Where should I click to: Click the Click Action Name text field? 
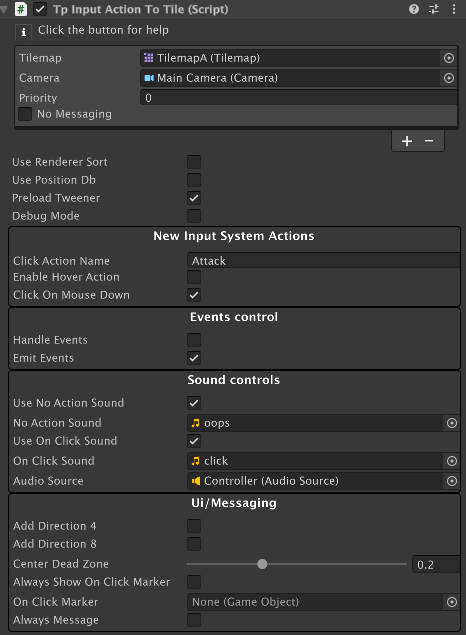pyautogui.click(x=323, y=260)
